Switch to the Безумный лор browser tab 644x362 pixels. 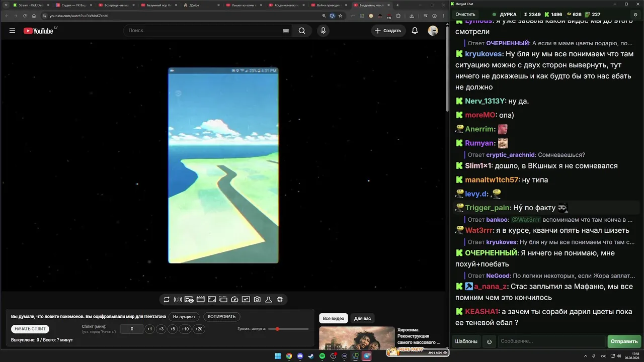click(x=158, y=5)
